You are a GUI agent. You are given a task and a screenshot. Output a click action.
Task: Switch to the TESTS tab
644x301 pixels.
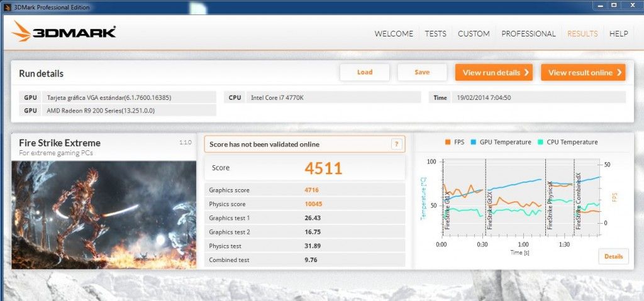(435, 34)
